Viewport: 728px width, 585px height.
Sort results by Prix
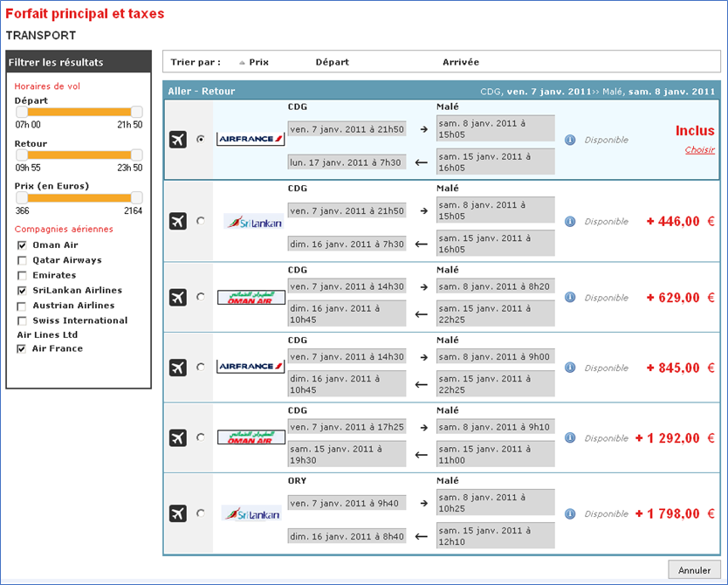(258, 63)
